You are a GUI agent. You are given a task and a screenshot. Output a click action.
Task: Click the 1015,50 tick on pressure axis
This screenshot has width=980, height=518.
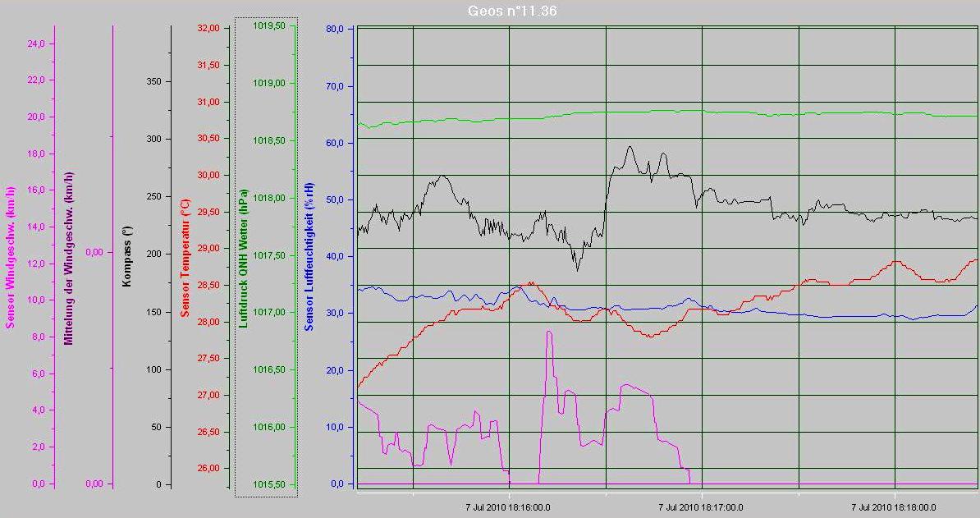coord(269,484)
